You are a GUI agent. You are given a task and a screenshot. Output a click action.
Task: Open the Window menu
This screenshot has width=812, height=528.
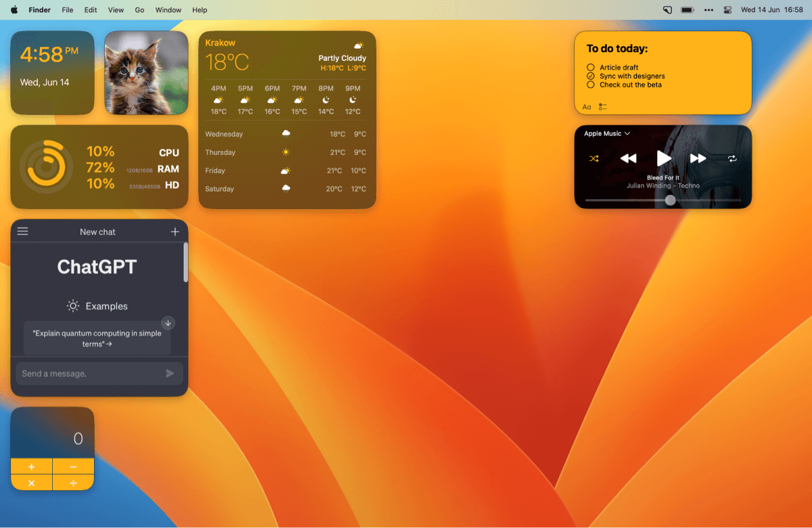pyautogui.click(x=168, y=10)
